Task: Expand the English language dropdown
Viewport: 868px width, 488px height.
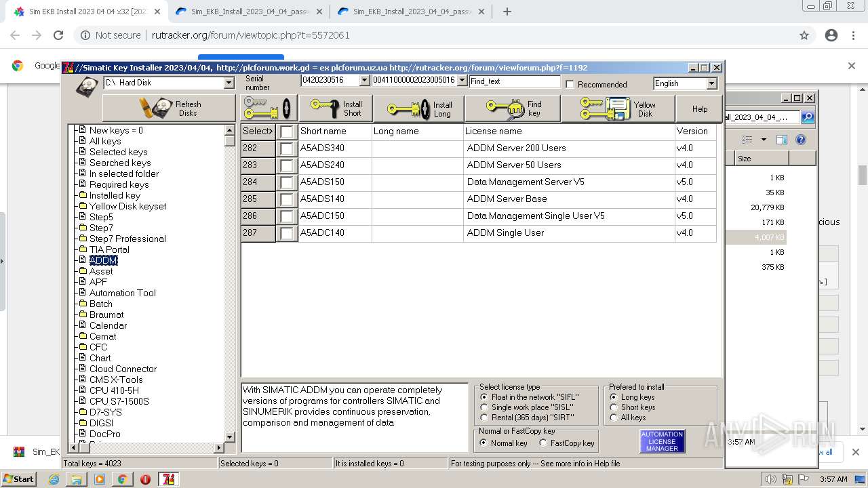Action: coord(711,83)
